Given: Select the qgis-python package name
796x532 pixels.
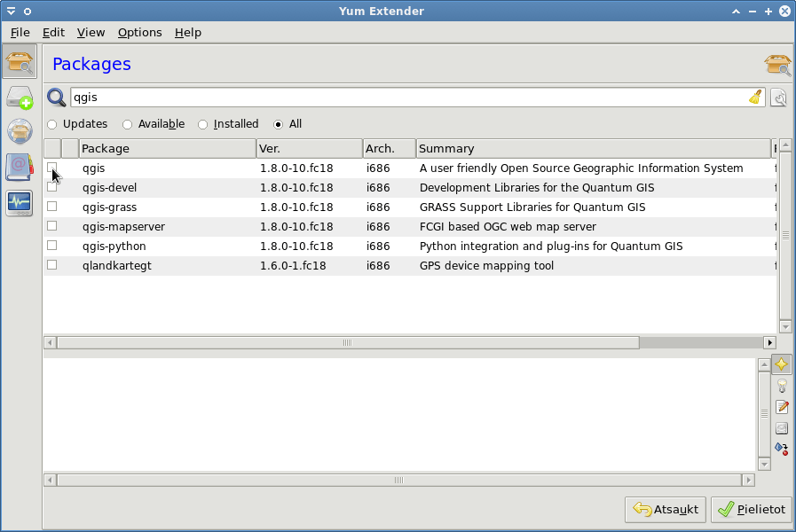Looking at the screenshot, I should 114,246.
